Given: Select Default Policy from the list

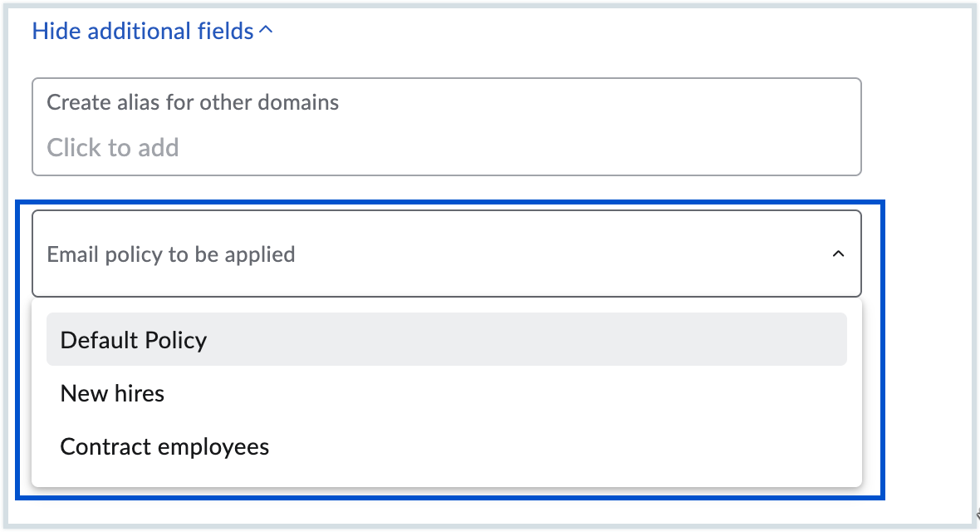Looking at the screenshot, I should pos(134,340).
